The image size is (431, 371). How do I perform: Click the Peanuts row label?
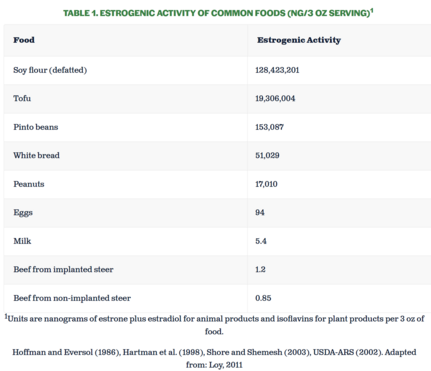tap(29, 184)
